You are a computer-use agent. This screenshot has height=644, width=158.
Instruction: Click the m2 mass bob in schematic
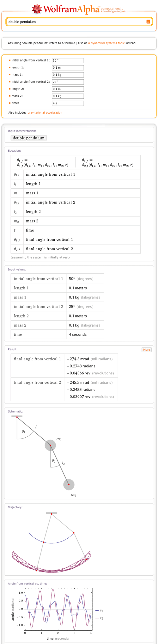[x=69, y=485]
